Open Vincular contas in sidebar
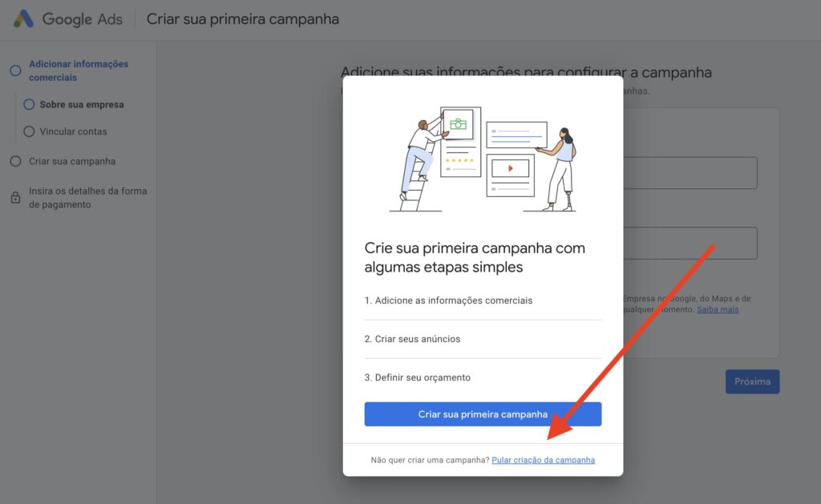Viewport: 821px width, 504px height. (x=73, y=131)
